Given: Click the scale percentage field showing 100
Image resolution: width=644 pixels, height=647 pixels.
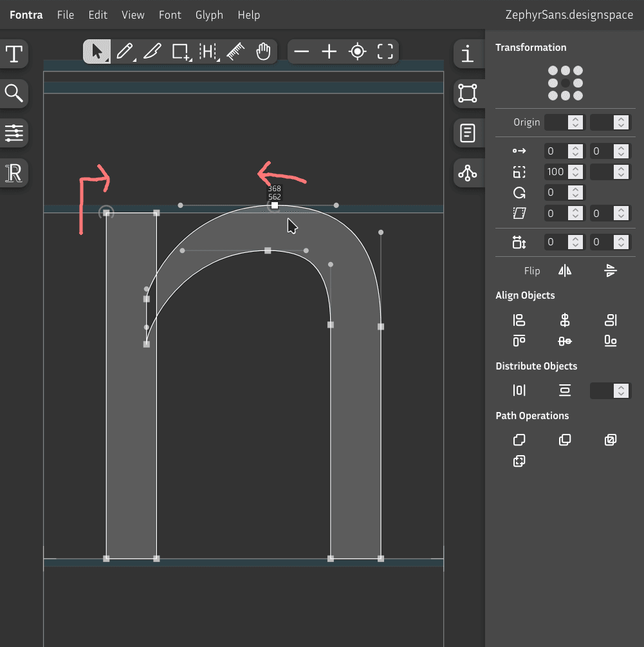Looking at the screenshot, I should click(556, 172).
